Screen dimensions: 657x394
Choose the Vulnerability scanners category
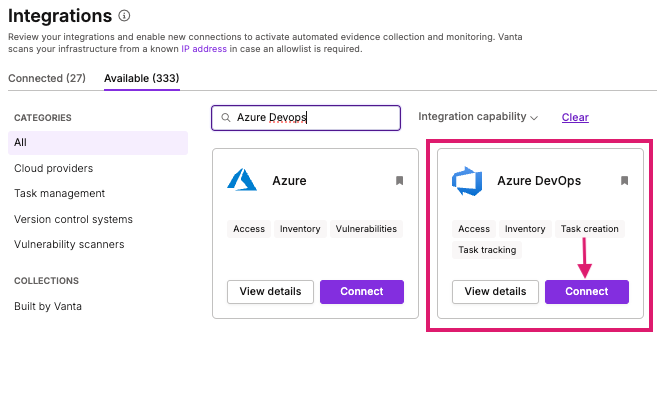tap(69, 244)
